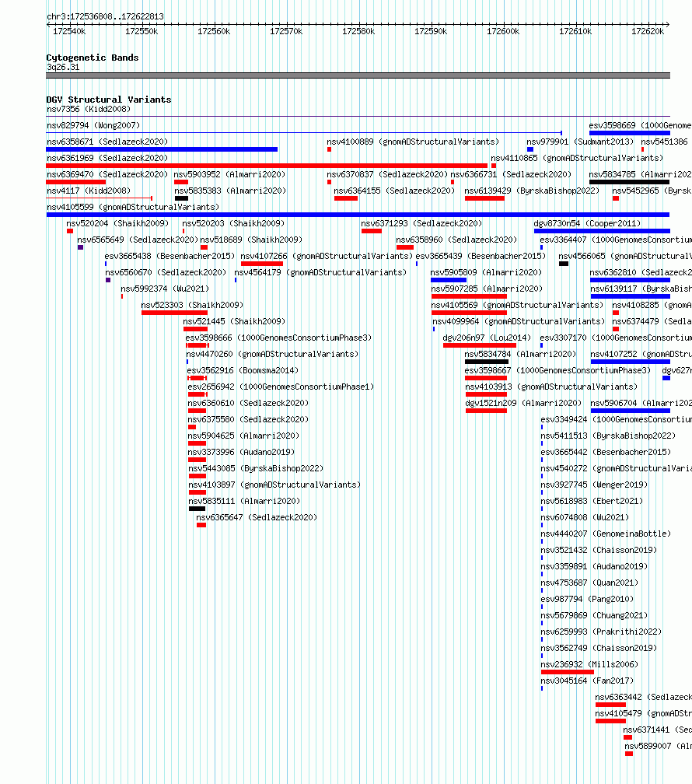Open nsv6560670 (Sedlazeck2020) label

166,272
